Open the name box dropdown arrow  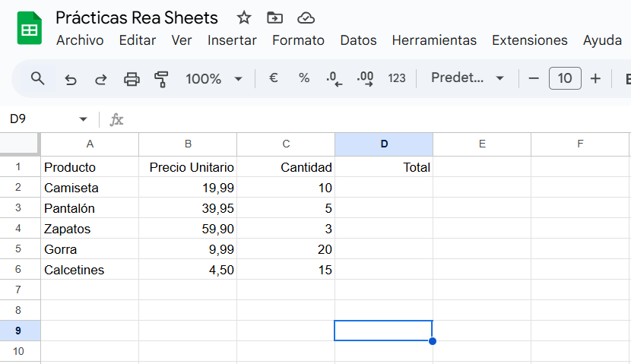point(83,119)
